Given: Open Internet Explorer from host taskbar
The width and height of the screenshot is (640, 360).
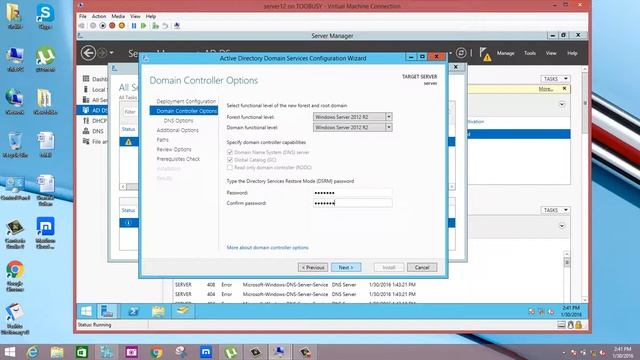Looking at the screenshot, I should pyautogui.click(x=33, y=352).
